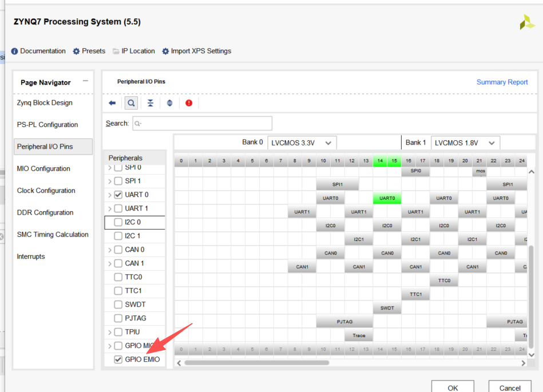This screenshot has height=392, width=543.
Task: Uncheck the GPIO EMIO checkbox
Action: coord(118,359)
